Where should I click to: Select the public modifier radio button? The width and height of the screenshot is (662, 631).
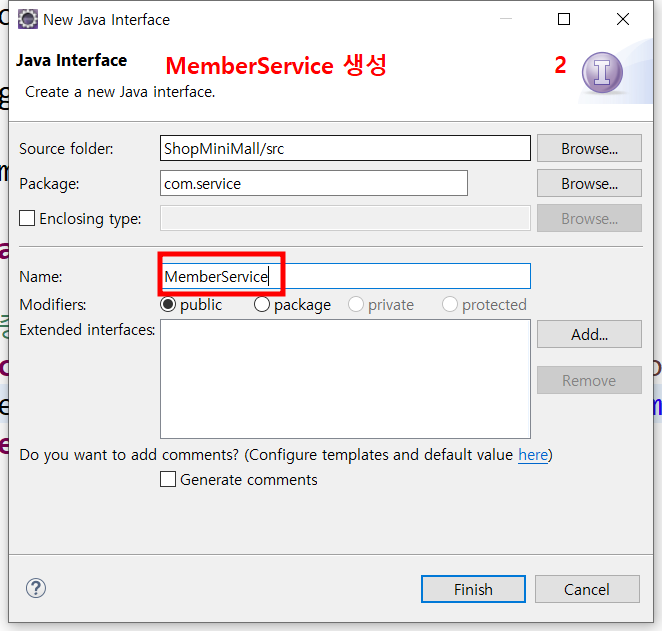click(168, 304)
